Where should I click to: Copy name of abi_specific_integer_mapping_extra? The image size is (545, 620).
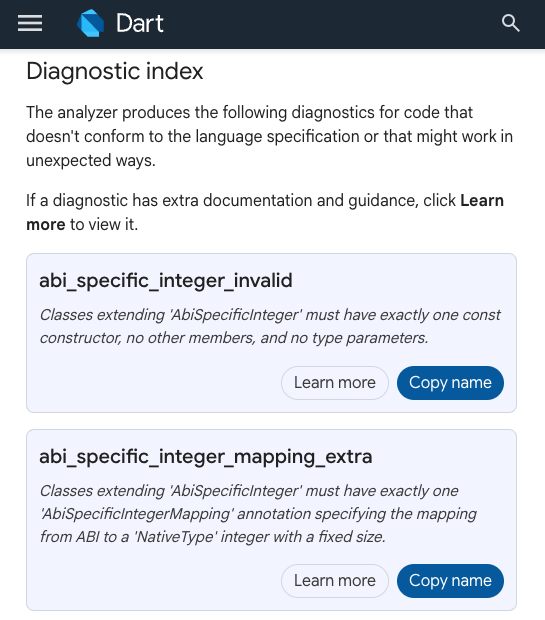(x=450, y=581)
